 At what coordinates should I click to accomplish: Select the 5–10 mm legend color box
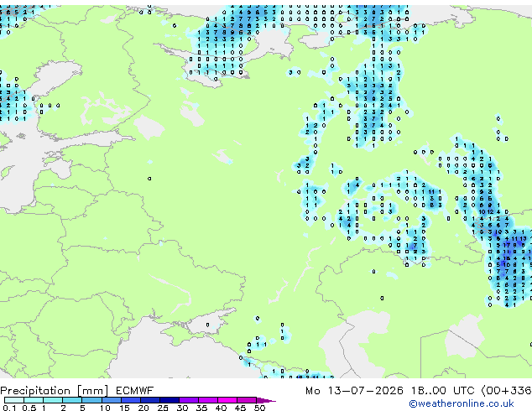91,400
